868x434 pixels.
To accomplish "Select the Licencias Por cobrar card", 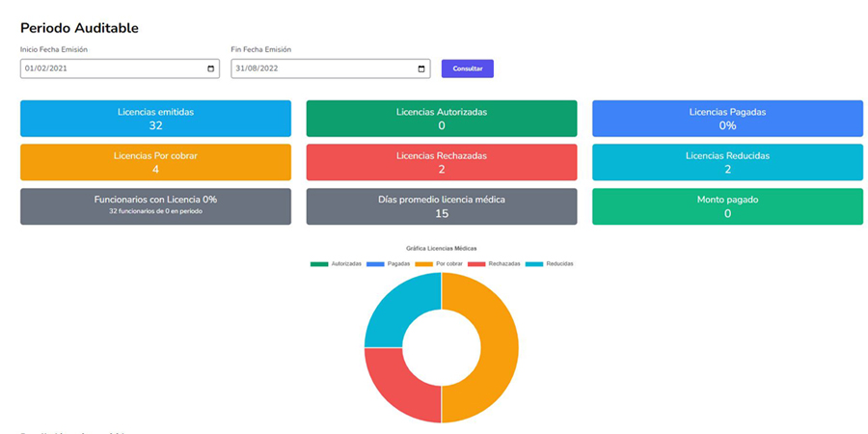I will click(x=155, y=162).
